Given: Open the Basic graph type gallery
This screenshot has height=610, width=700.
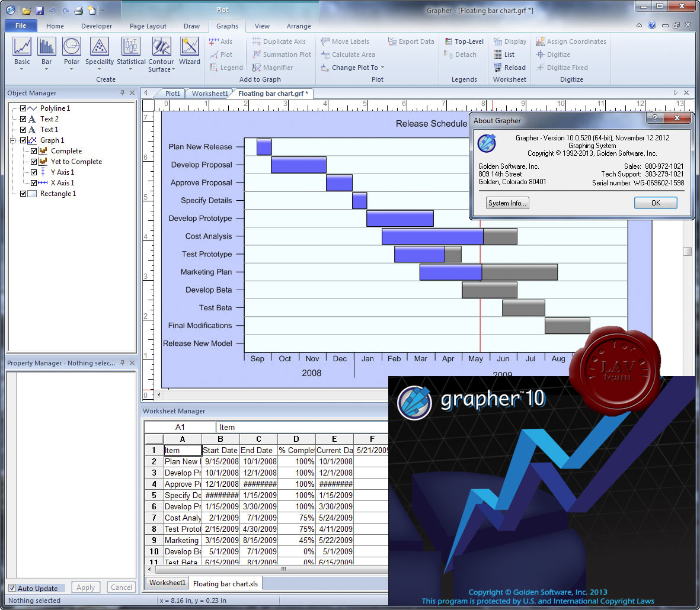Looking at the screenshot, I should (x=22, y=53).
